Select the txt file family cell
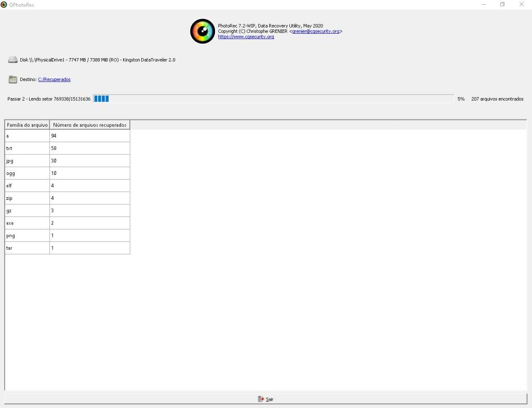 coord(27,148)
